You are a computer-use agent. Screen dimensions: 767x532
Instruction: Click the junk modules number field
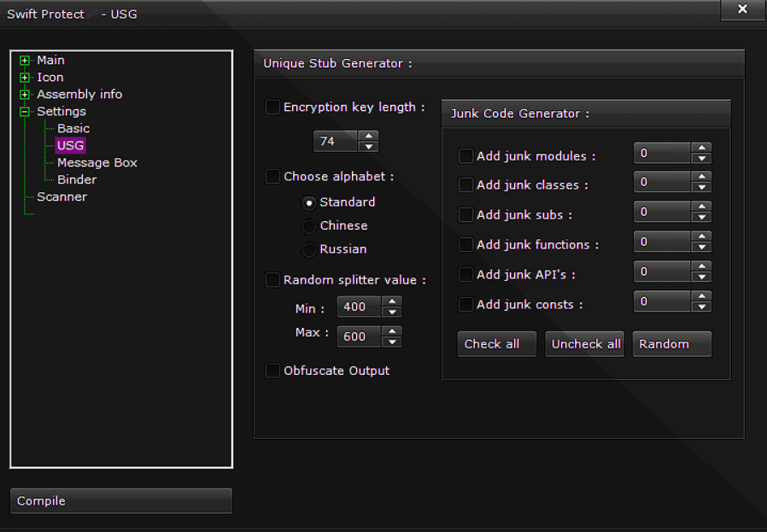662,153
